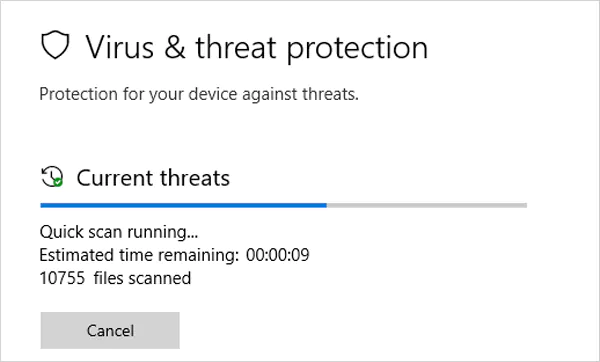Screen dimensions: 600x362
Task: Click the gray unfilled part of progress bar
Action: [x=427, y=205]
